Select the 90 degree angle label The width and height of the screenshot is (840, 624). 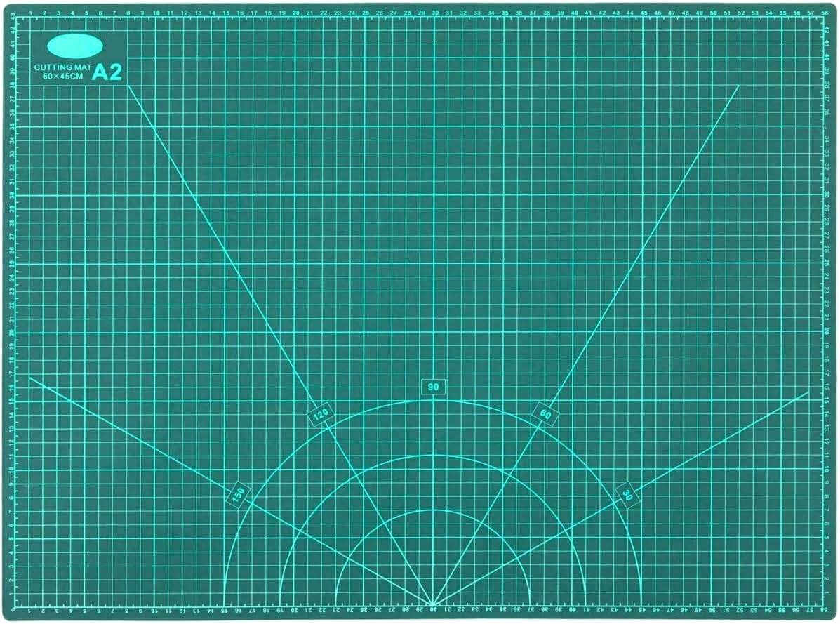tap(434, 387)
